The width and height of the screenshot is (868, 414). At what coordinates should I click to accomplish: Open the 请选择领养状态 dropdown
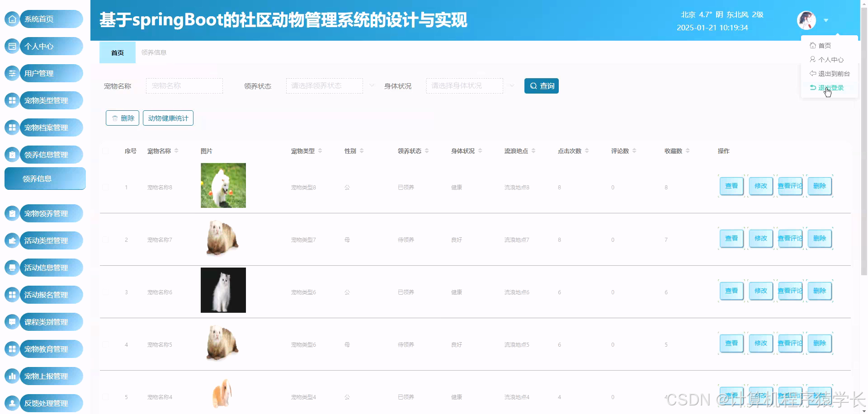pos(324,85)
